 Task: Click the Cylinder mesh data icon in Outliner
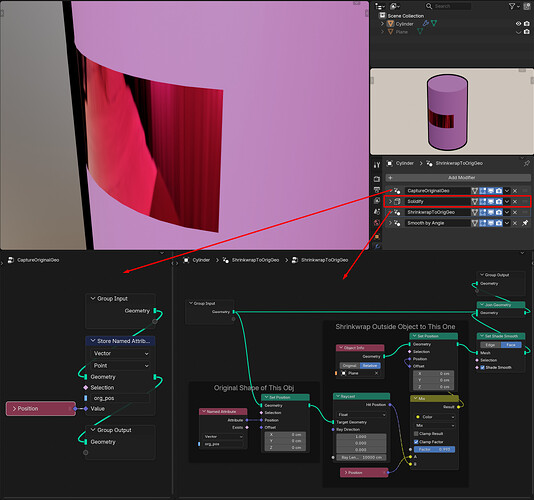[434, 23]
